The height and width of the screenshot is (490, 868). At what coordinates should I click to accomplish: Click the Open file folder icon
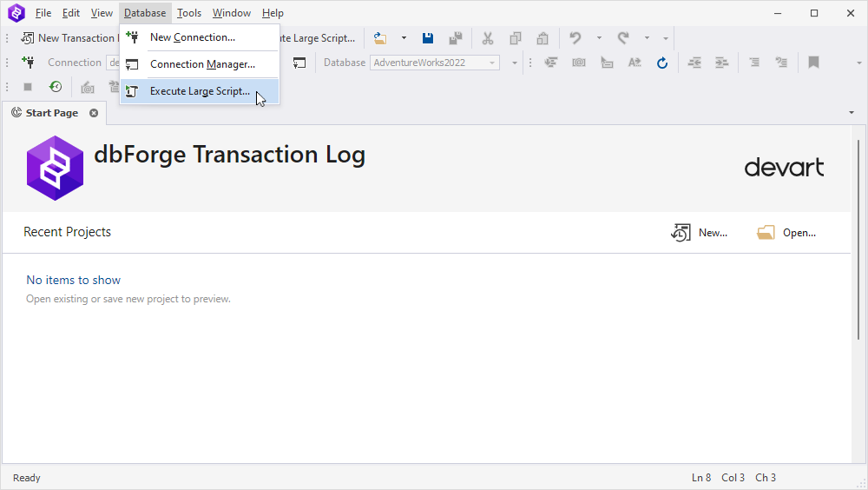(380, 38)
